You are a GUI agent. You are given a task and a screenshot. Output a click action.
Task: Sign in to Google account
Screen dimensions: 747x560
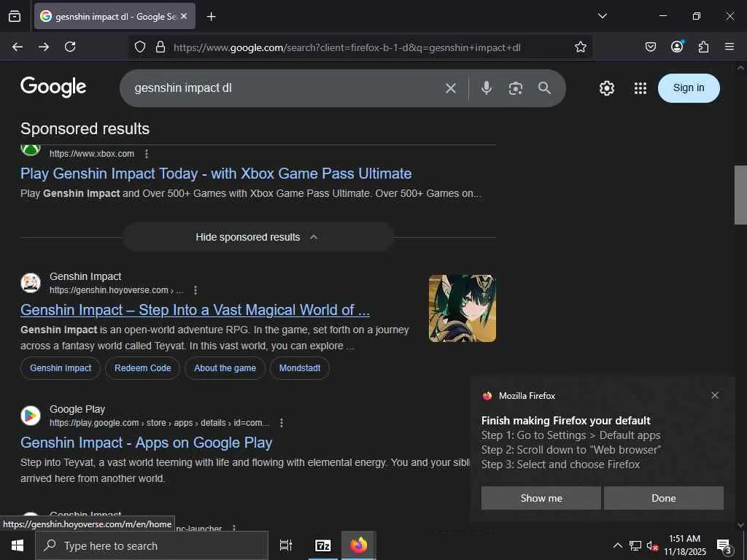pyautogui.click(x=689, y=88)
